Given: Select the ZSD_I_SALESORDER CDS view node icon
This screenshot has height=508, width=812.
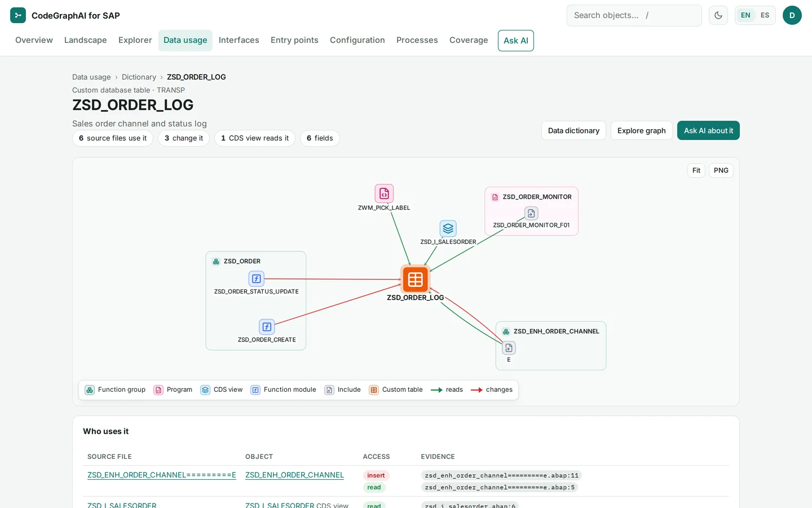Looking at the screenshot, I should (x=448, y=229).
